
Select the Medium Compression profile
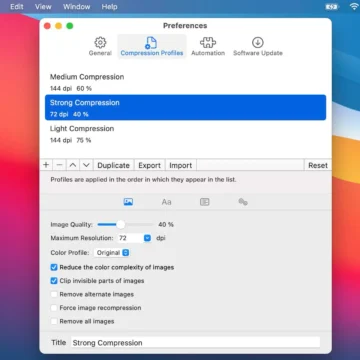click(185, 82)
